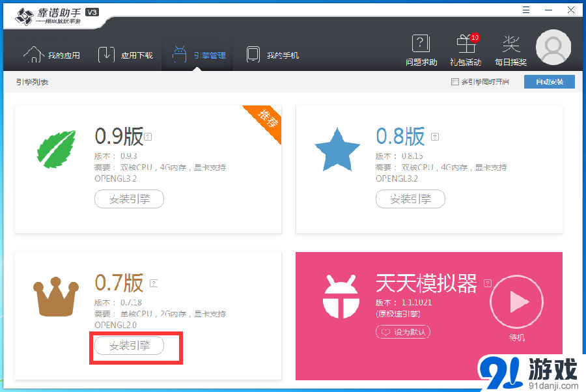Viewport: 586px width, 392px height.
Task: Select 引擎管理 tab
Action: pos(199,55)
